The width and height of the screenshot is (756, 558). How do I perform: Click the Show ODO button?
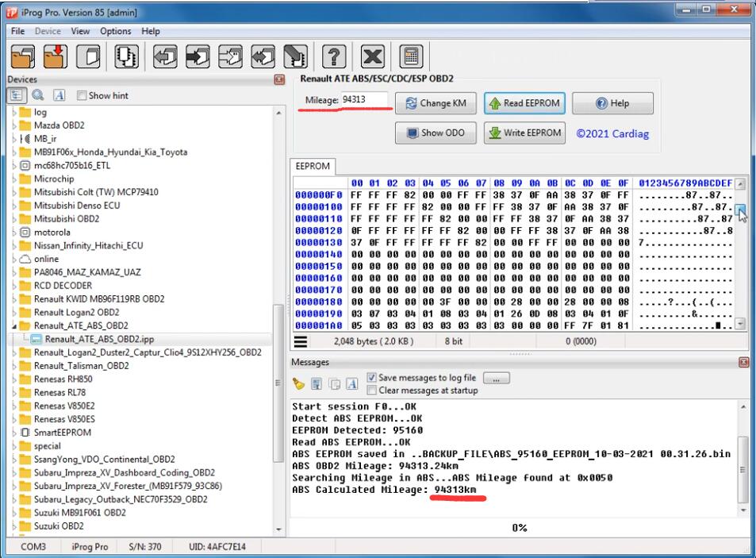(436, 133)
